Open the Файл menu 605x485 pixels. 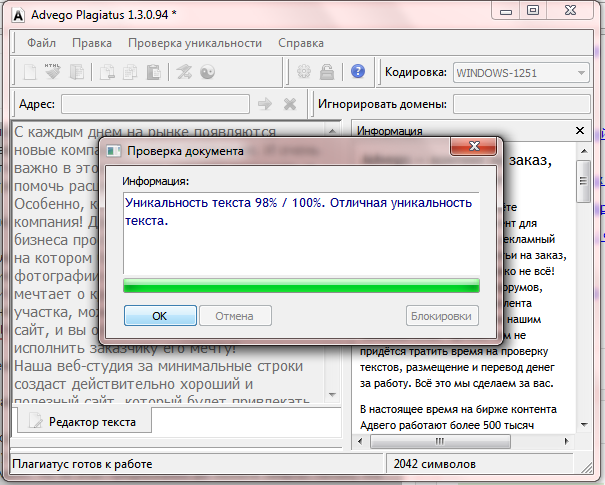point(41,43)
